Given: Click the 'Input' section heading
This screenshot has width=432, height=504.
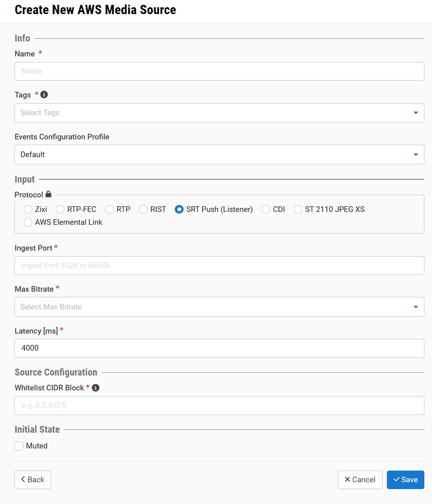Looking at the screenshot, I should (x=25, y=179).
